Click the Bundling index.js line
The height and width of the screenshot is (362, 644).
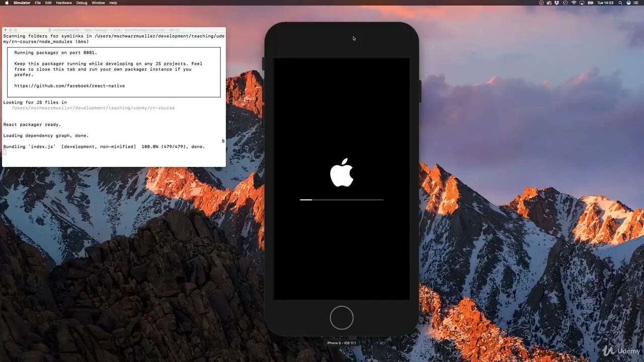[104, 147]
